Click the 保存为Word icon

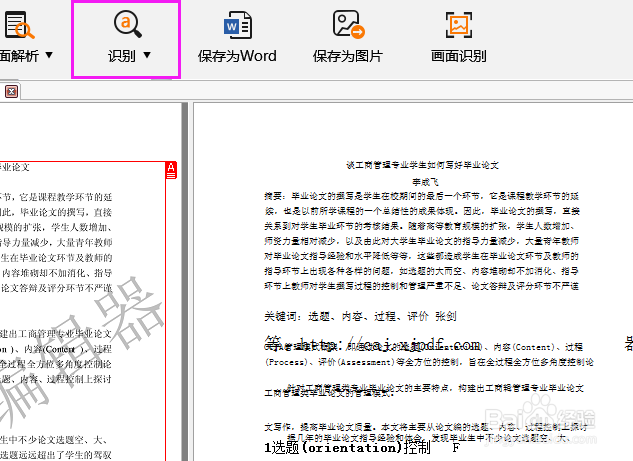pos(238,25)
